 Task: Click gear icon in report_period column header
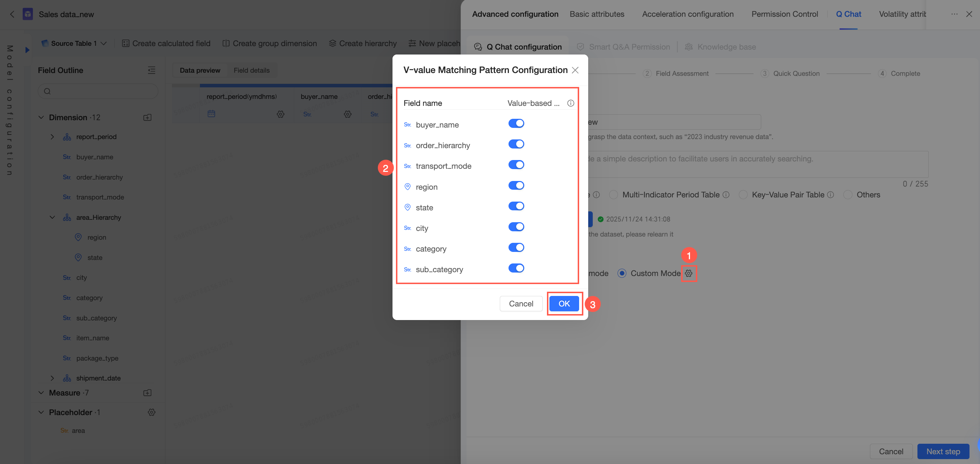(x=280, y=114)
